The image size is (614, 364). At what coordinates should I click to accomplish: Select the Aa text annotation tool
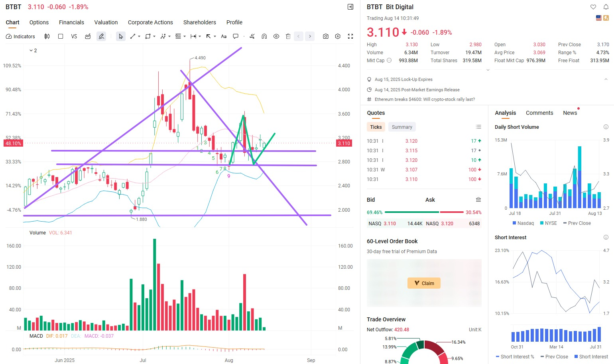pyautogui.click(x=224, y=36)
